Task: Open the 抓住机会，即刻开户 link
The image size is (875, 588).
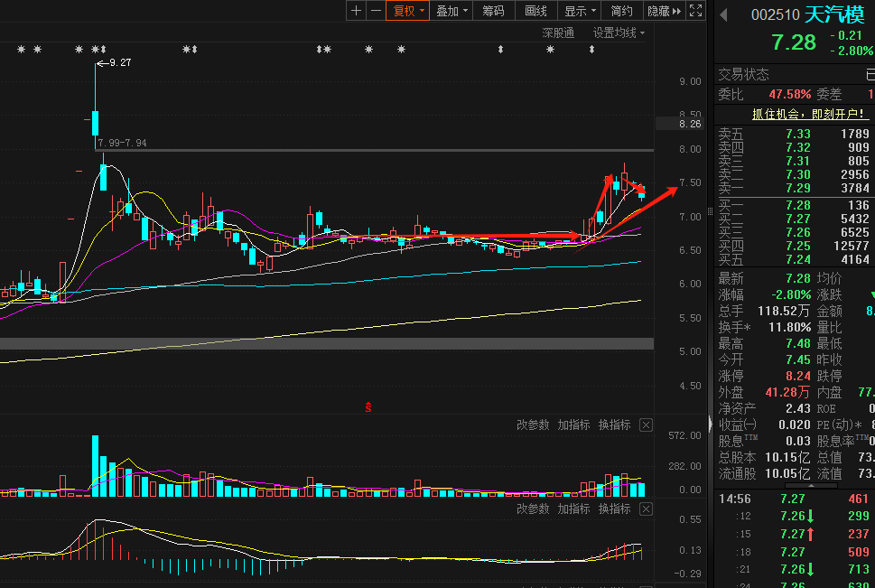Action: point(811,115)
